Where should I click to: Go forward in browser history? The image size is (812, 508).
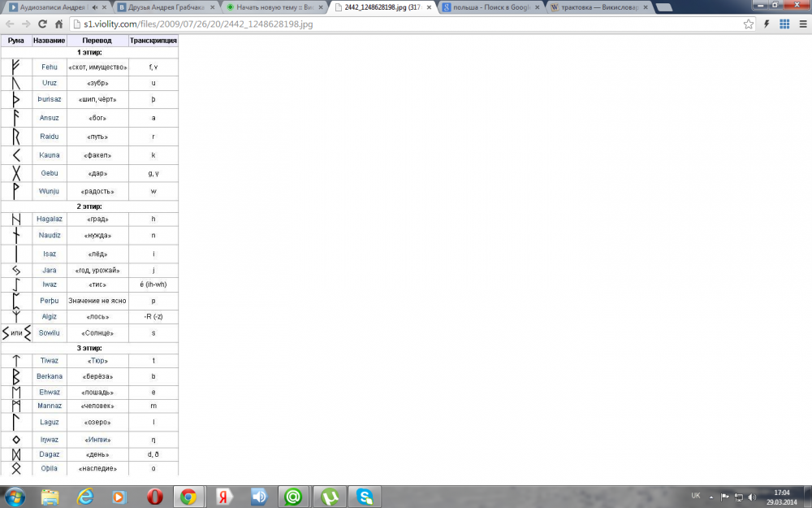coord(26,24)
